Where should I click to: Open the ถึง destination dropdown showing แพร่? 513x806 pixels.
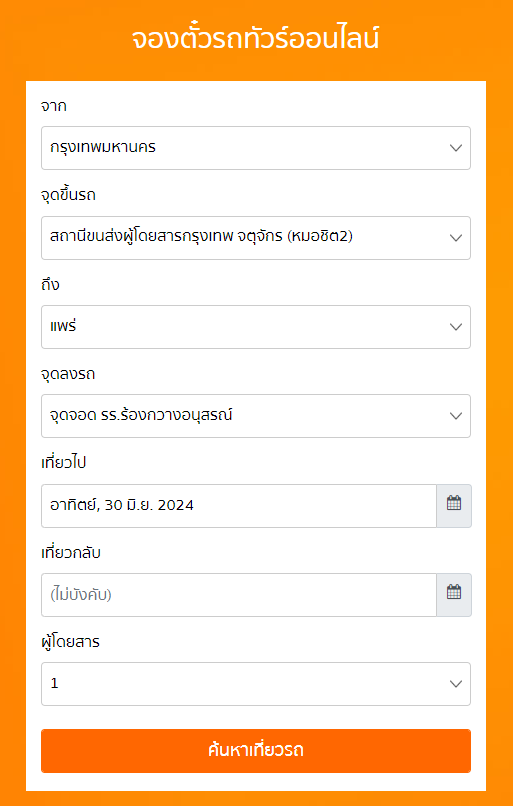256,327
